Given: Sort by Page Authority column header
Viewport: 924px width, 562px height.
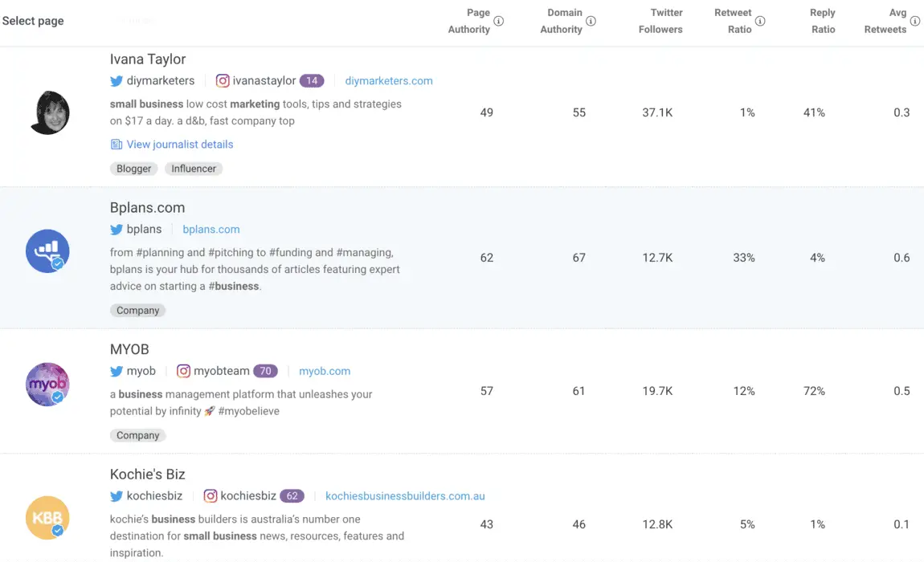Looking at the screenshot, I should [x=469, y=21].
